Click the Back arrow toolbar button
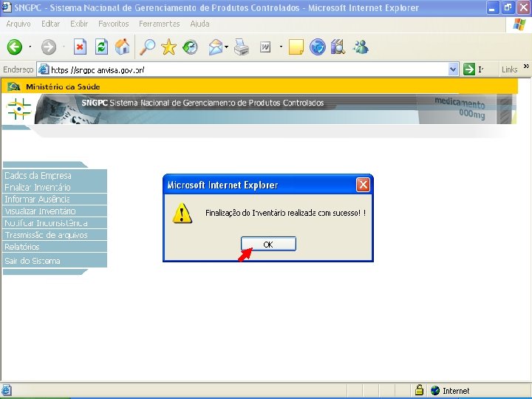This screenshot has width=532, height=399. (15, 47)
